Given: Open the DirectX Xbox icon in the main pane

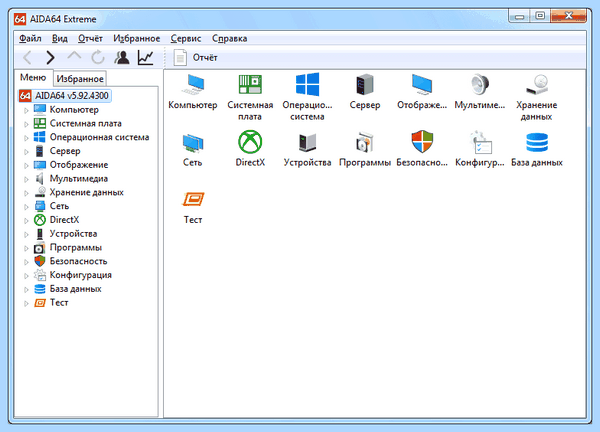Looking at the screenshot, I should pyautogui.click(x=250, y=142).
